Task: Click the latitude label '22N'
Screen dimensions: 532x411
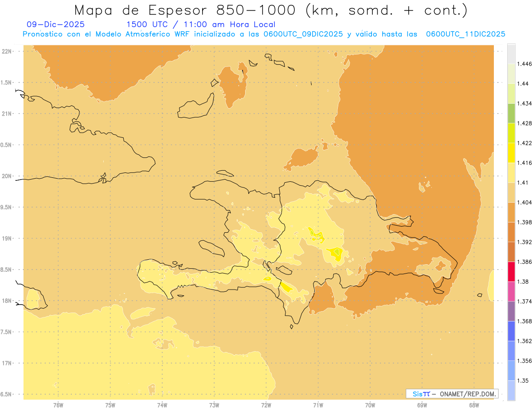Action: point(7,51)
